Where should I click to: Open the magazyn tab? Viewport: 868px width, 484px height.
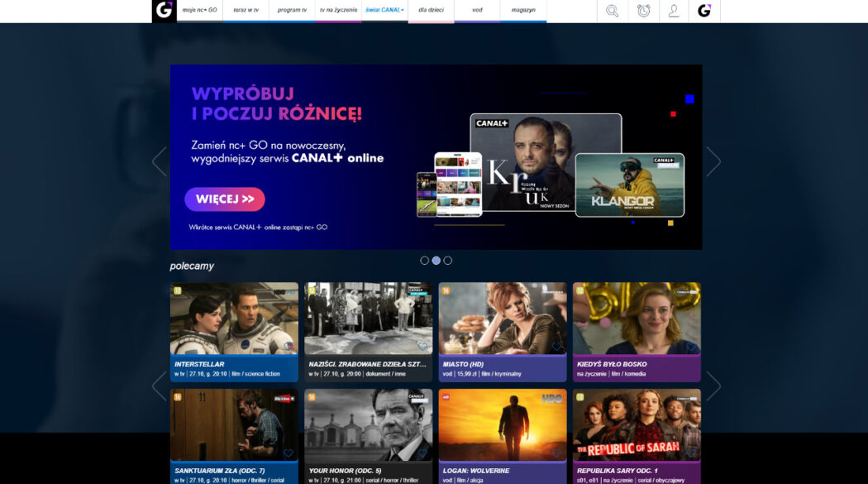[x=523, y=11]
